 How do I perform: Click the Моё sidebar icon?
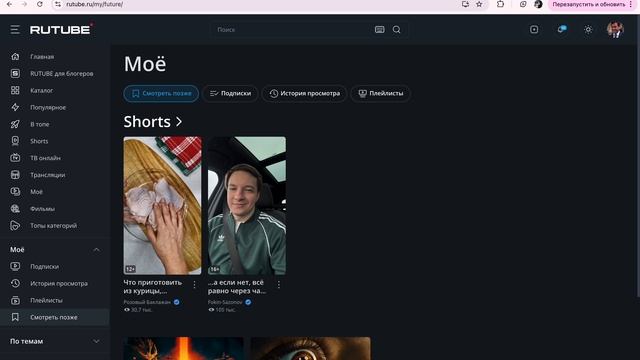point(15,191)
